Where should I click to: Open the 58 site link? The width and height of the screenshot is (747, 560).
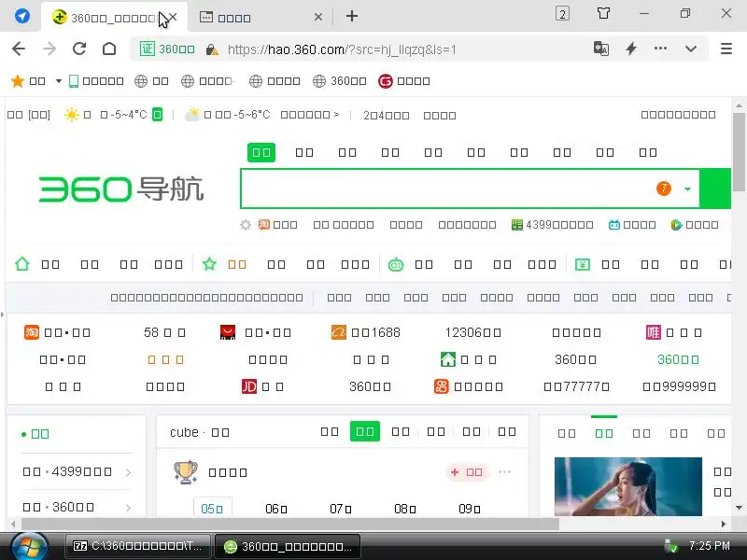[x=165, y=332]
